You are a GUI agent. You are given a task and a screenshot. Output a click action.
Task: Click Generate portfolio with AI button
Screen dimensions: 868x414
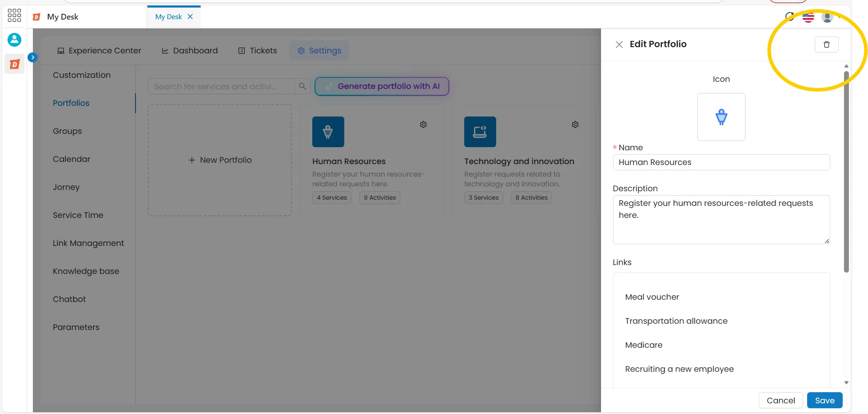point(382,86)
